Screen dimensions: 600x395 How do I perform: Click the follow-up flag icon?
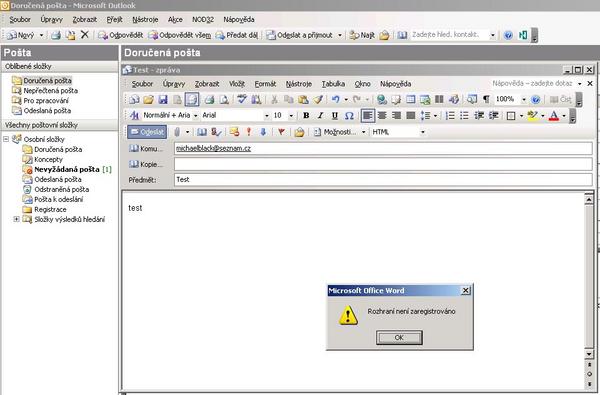click(281, 132)
